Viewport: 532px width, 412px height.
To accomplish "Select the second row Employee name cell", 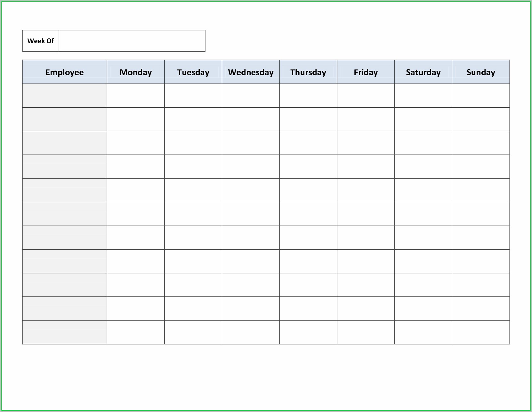I will tap(65, 119).
